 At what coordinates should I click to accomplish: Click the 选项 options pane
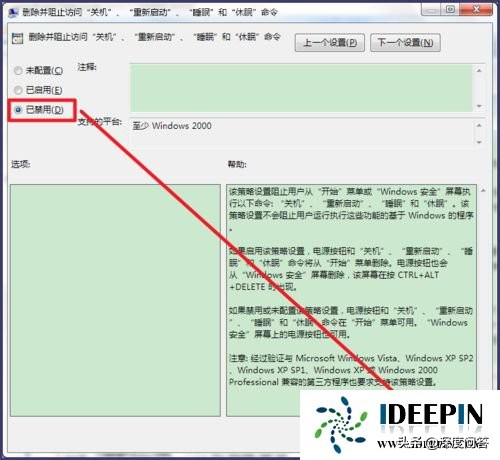[x=115, y=300]
